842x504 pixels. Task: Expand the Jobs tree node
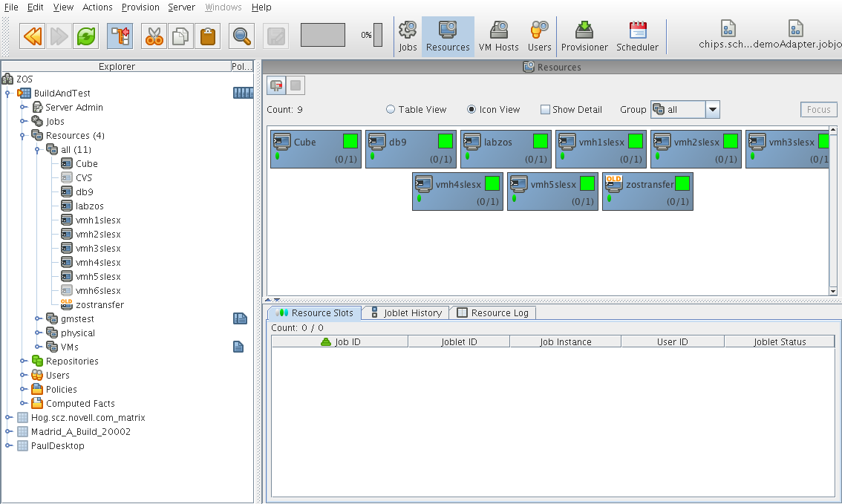22,121
